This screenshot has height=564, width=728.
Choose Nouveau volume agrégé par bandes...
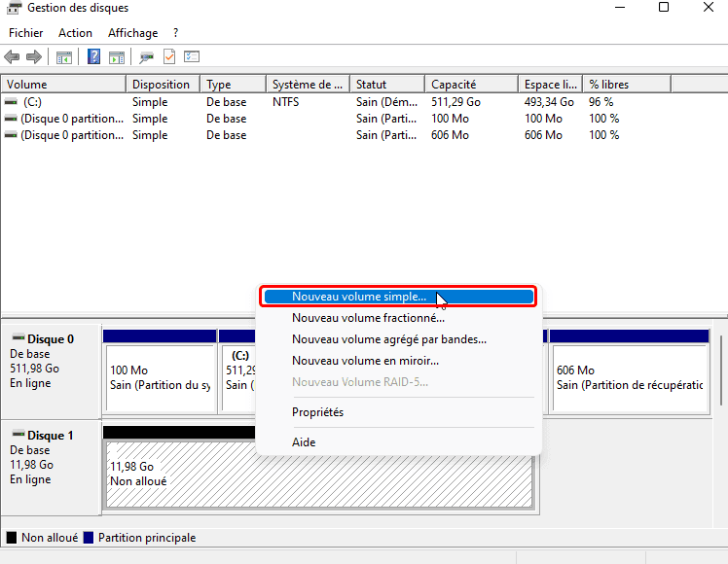point(398,339)
